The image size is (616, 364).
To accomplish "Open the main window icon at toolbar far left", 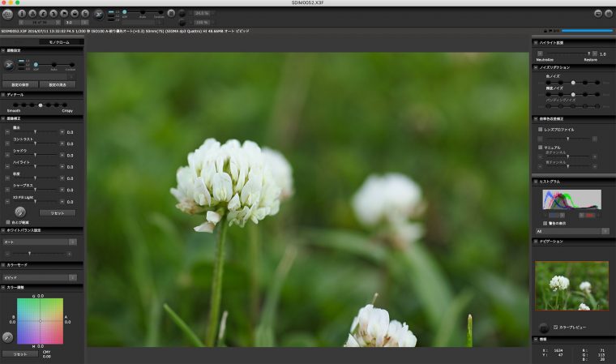I will [x=7, y=15].
